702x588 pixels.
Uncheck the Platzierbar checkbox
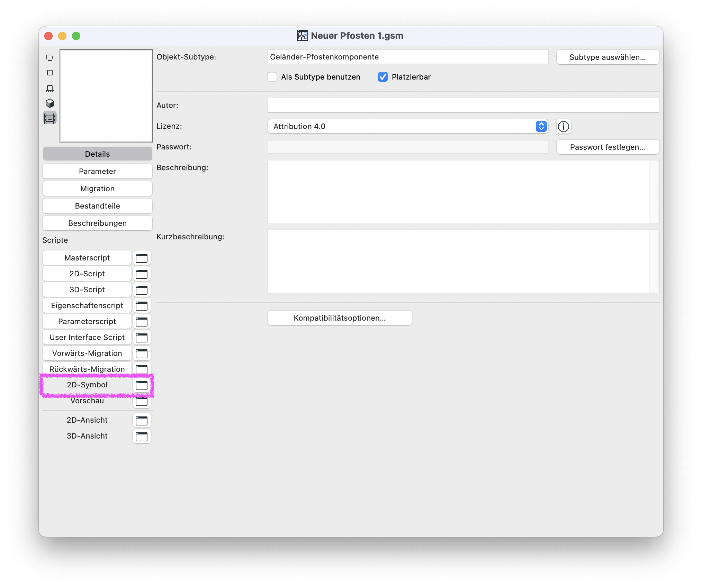click(383, 77)
